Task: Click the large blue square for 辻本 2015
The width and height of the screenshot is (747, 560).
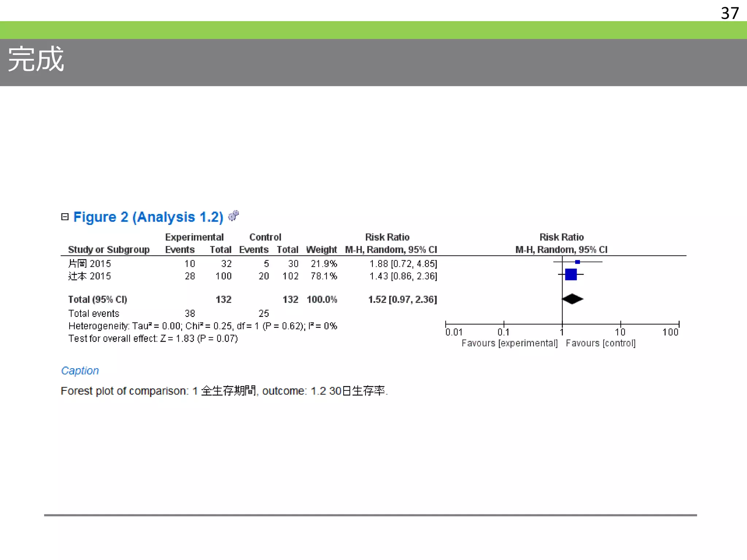Action: click(571, 274)
